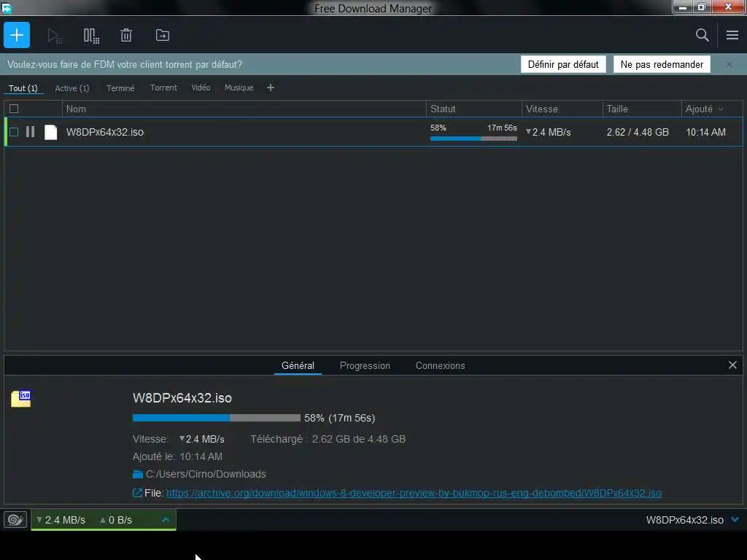
Task: Click the 17m 56s remaining time text
Action: [502, 128]
